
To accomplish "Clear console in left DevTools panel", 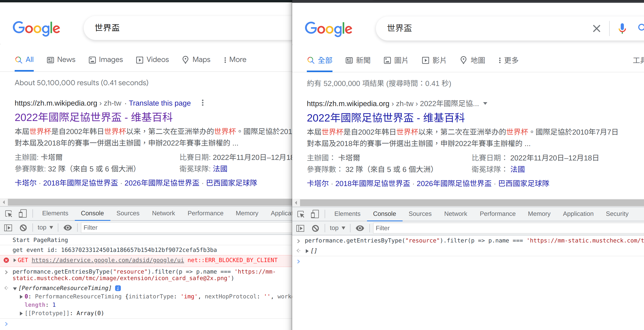I will [23, 228].
